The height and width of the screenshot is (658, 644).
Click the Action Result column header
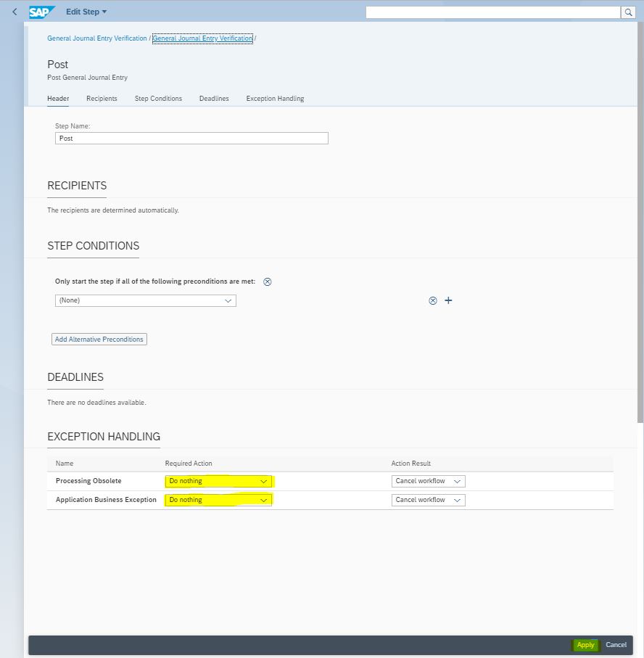tap(410, 464)
